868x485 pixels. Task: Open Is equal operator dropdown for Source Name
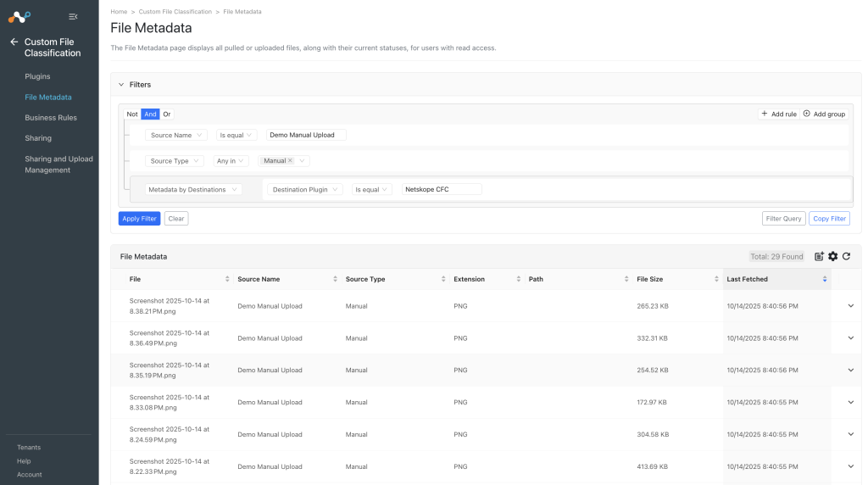coord(236,135)
